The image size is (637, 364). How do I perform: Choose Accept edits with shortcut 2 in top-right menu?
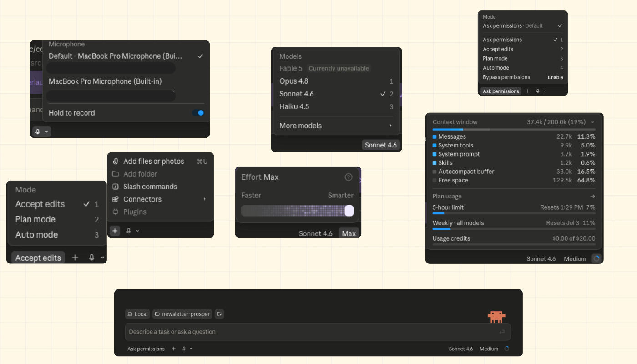click(x=523, y=49)
